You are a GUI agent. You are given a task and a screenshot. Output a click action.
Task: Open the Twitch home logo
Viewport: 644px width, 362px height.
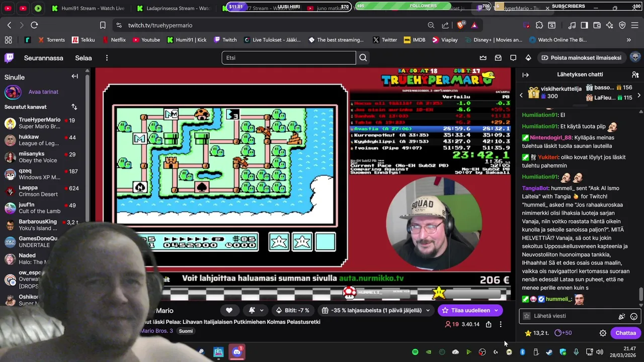[9, 58]
